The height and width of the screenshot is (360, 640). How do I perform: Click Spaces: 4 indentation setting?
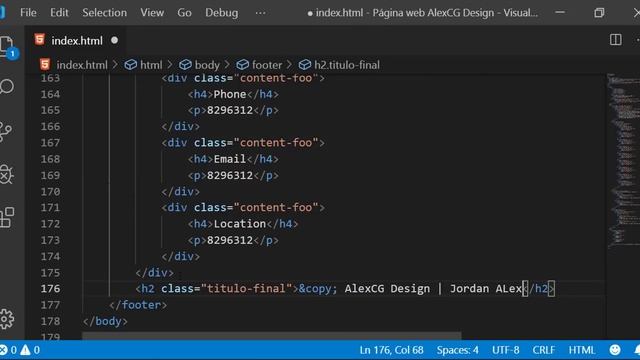click(458, 350)
